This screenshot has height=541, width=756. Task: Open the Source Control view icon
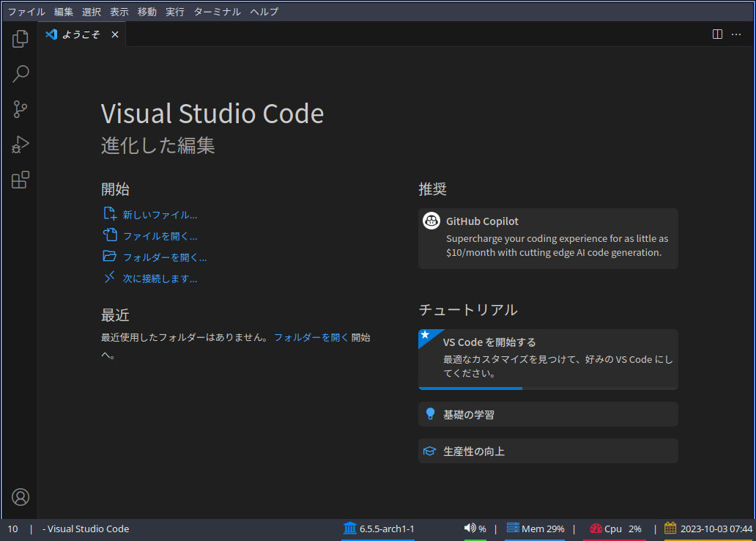[x=21, y=109]
